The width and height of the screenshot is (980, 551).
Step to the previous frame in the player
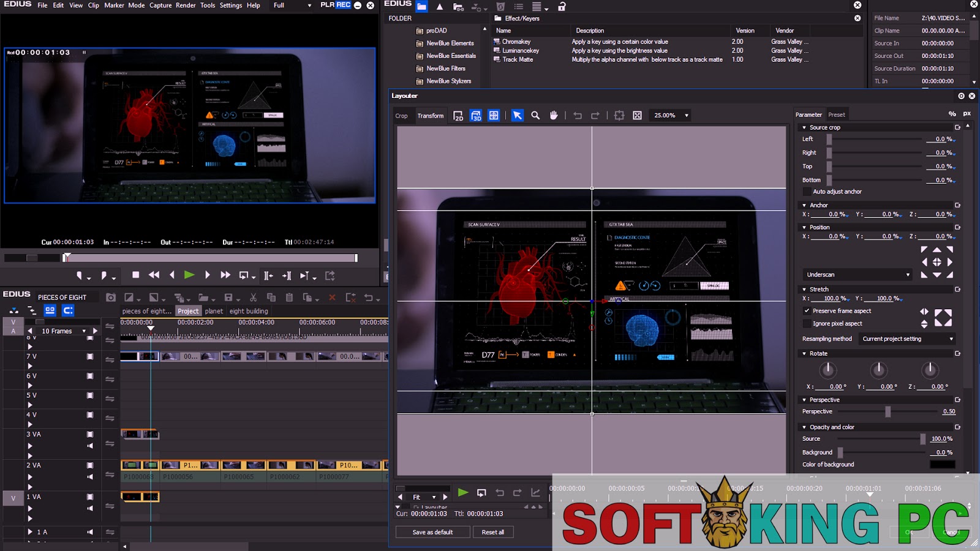[172, 275]
